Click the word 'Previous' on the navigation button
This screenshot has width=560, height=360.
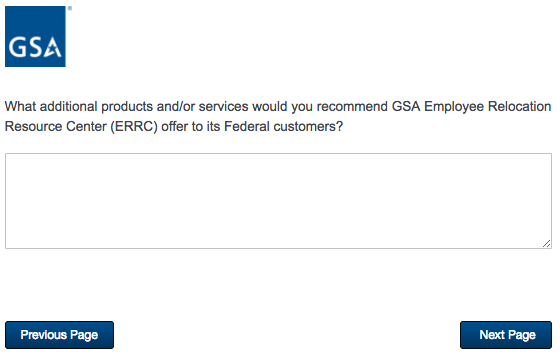tap(44, 335)
